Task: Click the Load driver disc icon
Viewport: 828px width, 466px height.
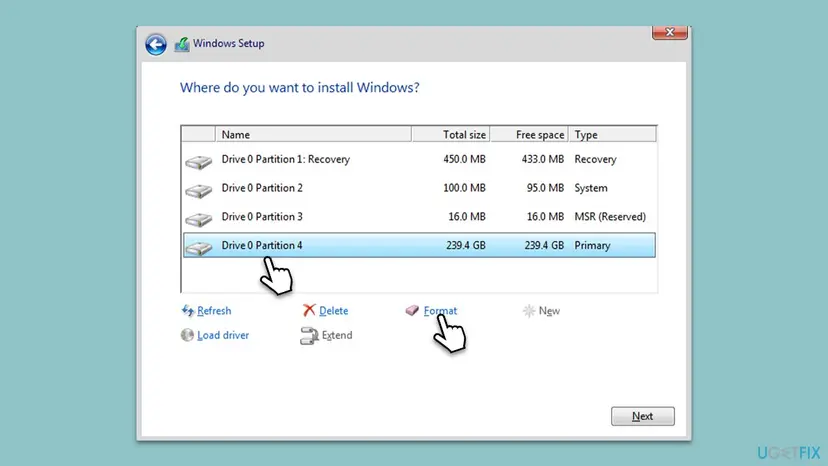Action: point(187,334)
